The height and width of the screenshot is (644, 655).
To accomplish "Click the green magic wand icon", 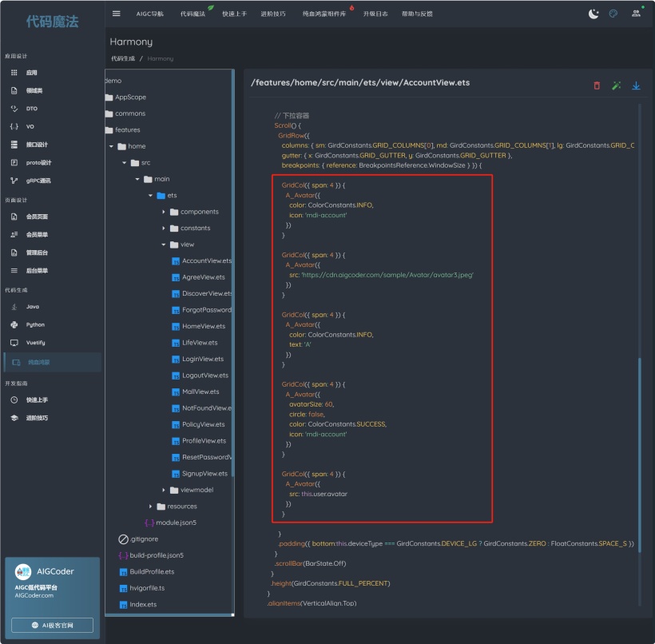I will click(617, 85).
